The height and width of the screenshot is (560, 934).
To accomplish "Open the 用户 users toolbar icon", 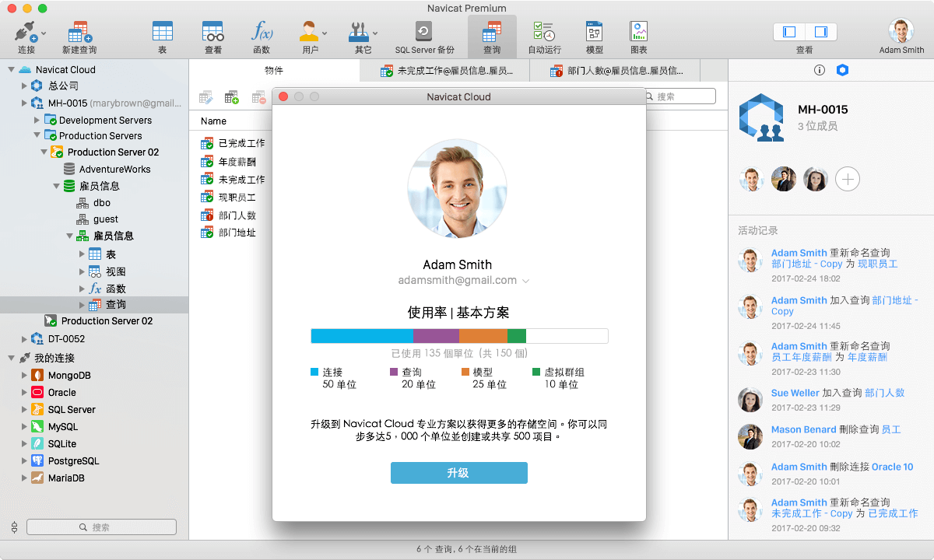I will pos(310,31).
